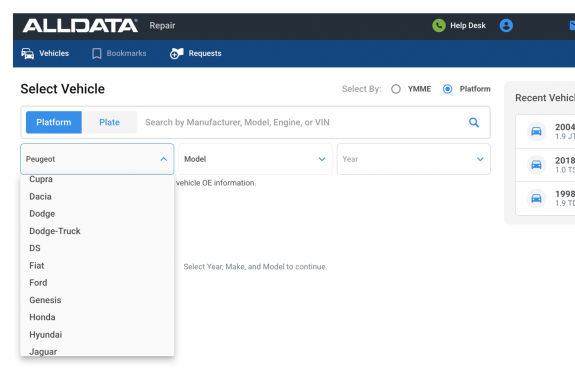The height and width of the screenshot is (383, 575).
Task: Choose Dacia from the manufacturer list
Action: click(x=97, y=197)
